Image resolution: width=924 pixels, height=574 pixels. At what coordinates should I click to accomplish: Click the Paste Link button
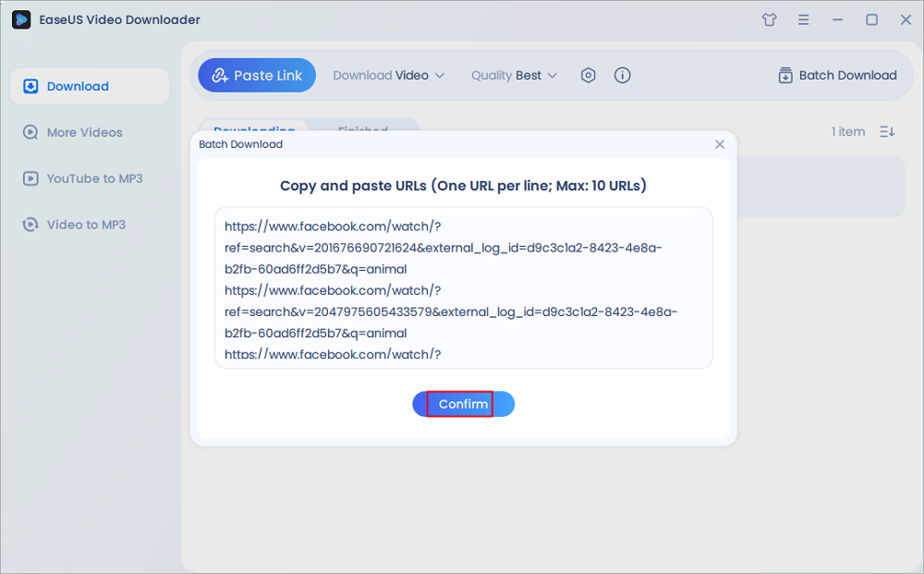[x=257, y=76]
